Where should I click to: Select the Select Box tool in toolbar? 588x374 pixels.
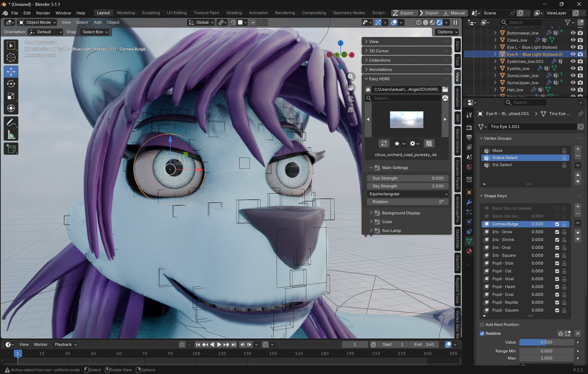11,46
